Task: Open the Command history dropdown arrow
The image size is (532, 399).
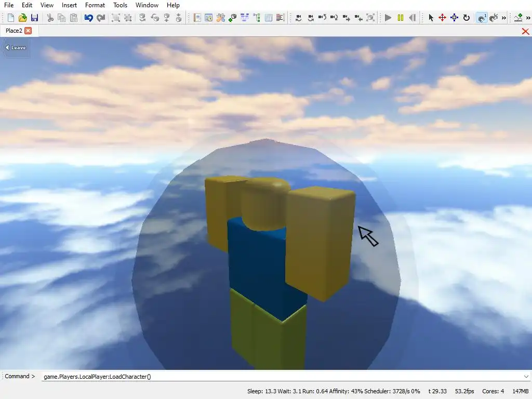Action: point(526,376)
